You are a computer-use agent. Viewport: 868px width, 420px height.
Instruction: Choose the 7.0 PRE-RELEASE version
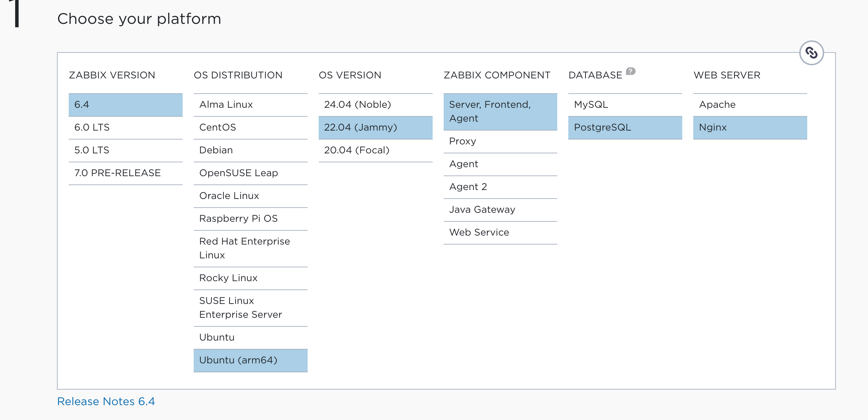point(126,173)
